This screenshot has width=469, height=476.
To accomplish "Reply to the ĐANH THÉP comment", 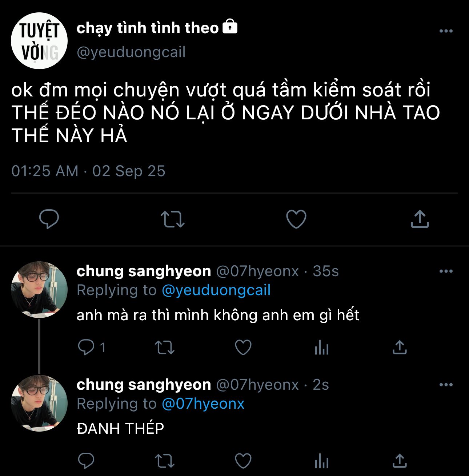I will pos(86,461).
